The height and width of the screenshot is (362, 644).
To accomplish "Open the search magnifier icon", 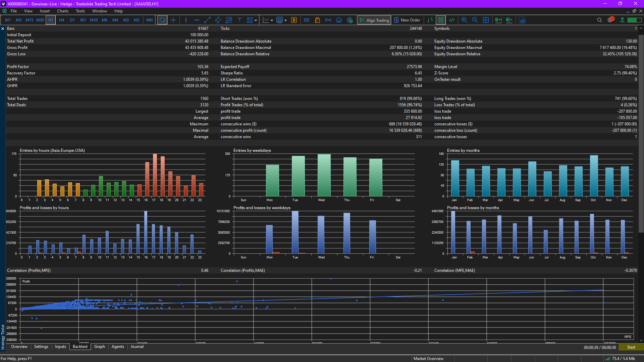I will click(x=599, y=20).
